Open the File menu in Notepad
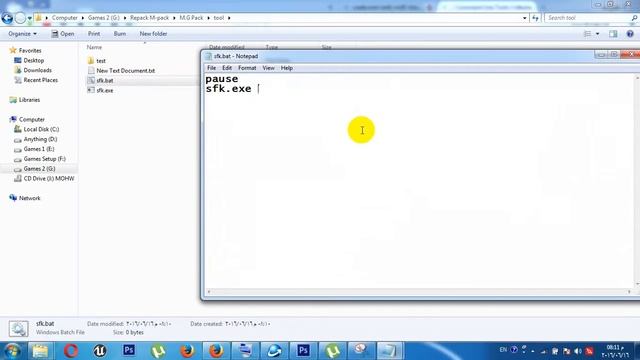This screenshot has height=360, width=640. pos(211,68)
